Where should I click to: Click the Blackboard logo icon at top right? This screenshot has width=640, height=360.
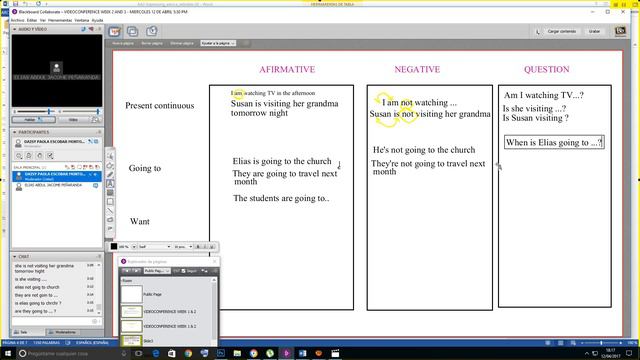pos(620,31)
